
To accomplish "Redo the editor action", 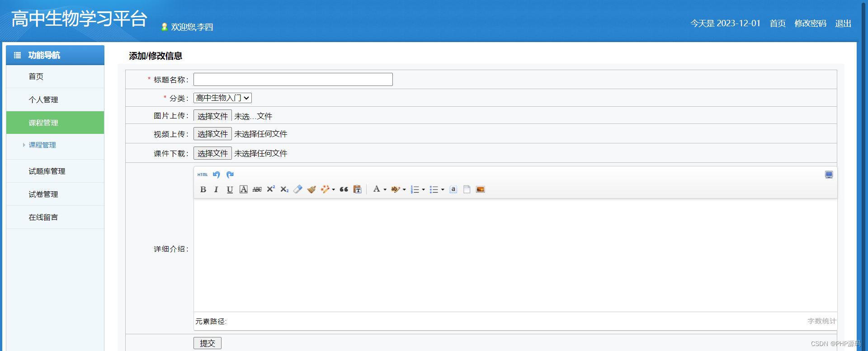I will 230,175.
